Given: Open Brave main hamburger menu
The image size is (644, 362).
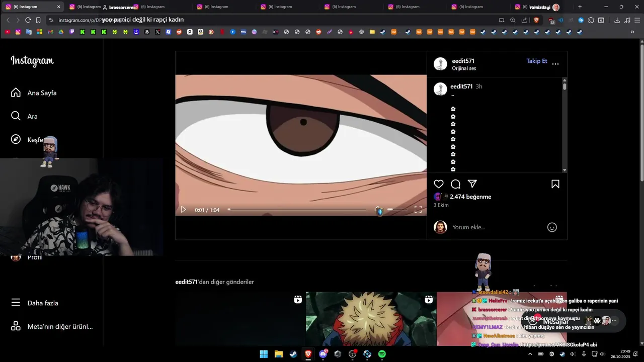Looking at the screenshot, I should point(637,20).
